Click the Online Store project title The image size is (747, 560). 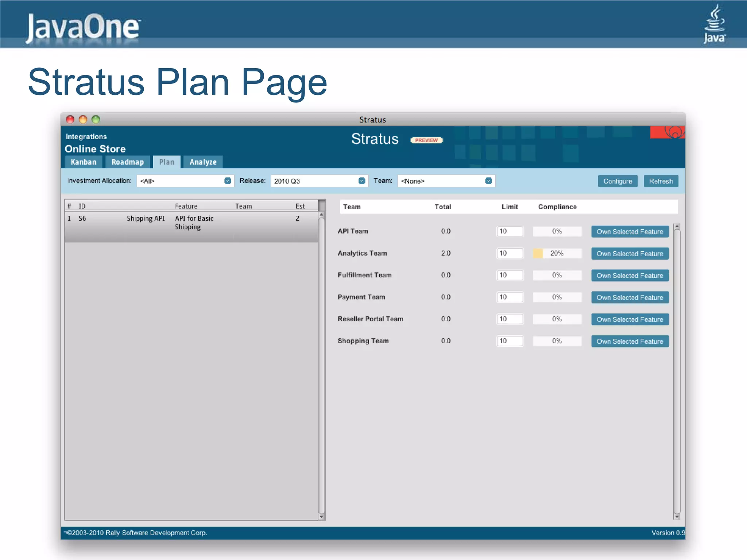[x=95, y=149]
